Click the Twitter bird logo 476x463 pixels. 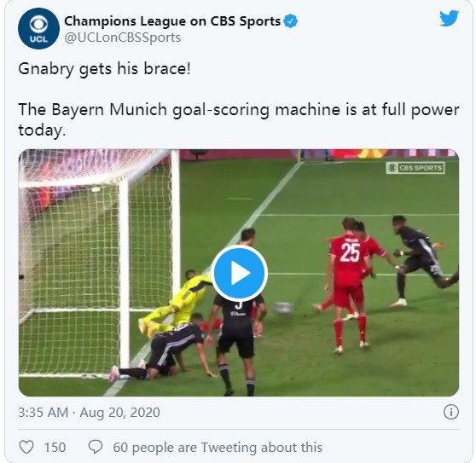(x=449, y=19)
